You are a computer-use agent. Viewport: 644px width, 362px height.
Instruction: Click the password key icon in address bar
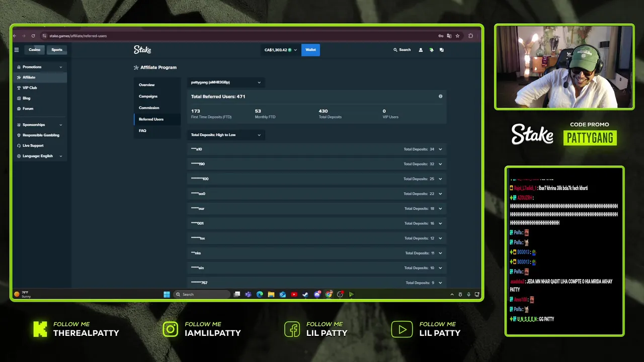(x=441, y=36)
